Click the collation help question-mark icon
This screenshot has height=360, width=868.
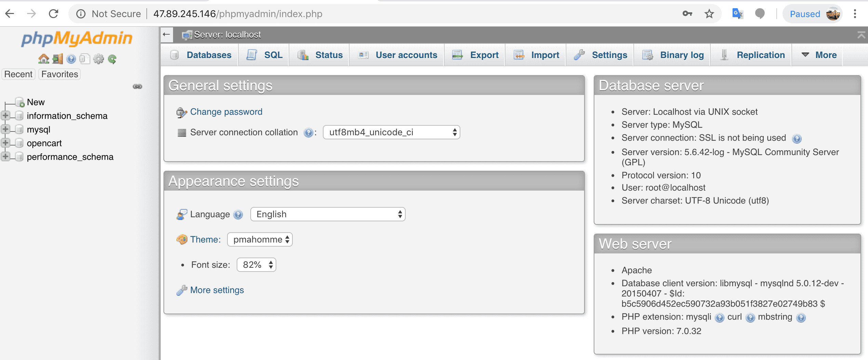(x=308, y=133)
